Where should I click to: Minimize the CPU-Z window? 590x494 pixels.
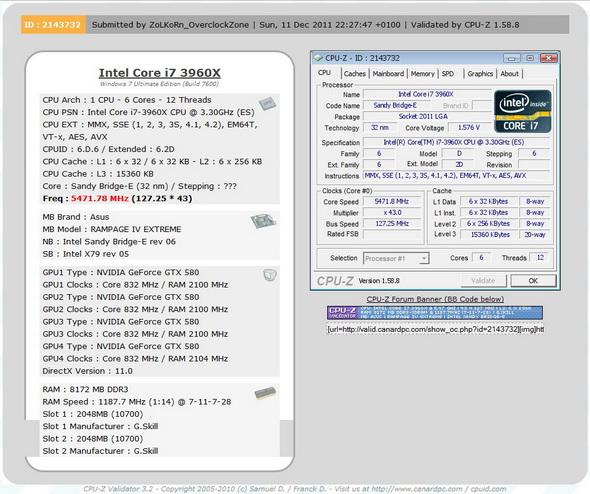click(x=511, y=58)
